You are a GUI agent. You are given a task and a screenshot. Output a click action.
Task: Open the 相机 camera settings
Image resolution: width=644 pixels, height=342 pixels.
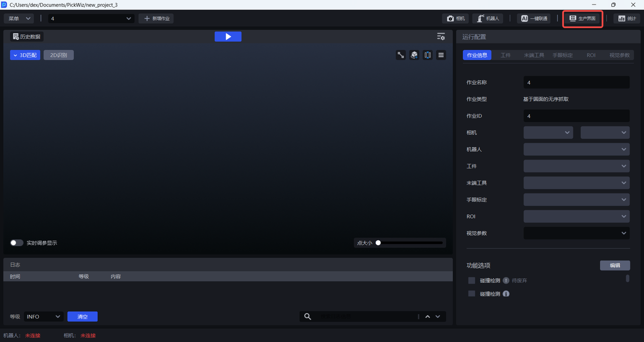tap(455, 19)
